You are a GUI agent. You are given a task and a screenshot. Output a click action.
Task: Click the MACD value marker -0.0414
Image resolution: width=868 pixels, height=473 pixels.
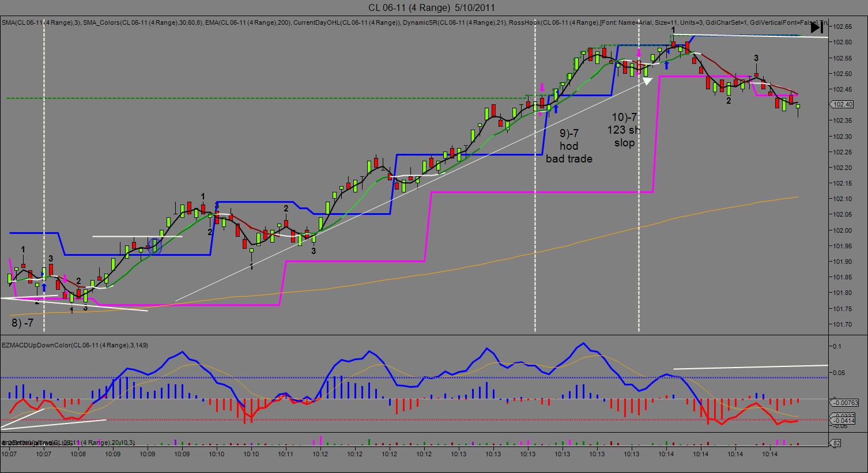coord(844,421)
